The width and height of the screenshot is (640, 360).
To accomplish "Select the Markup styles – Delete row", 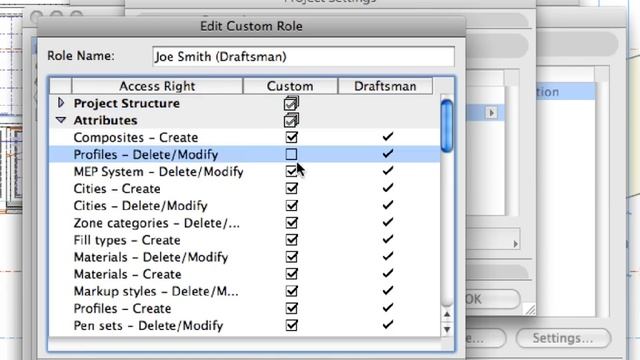I will pyautogui.click(x=245, y=291).
